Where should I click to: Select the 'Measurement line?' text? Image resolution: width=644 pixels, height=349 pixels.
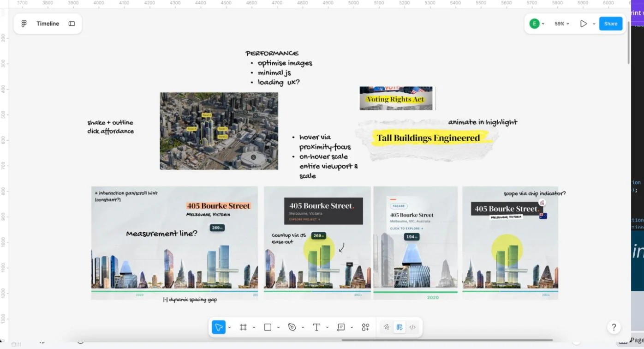(x=161, y=234)
